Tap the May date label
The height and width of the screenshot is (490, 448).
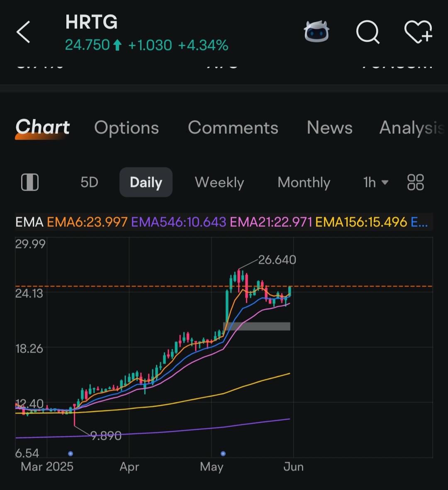212,467
